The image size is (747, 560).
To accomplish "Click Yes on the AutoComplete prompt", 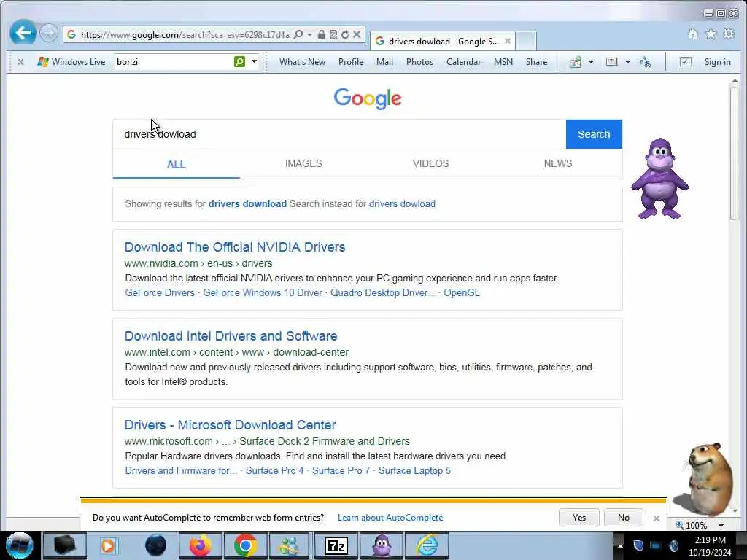I will [x=578, y=518].
